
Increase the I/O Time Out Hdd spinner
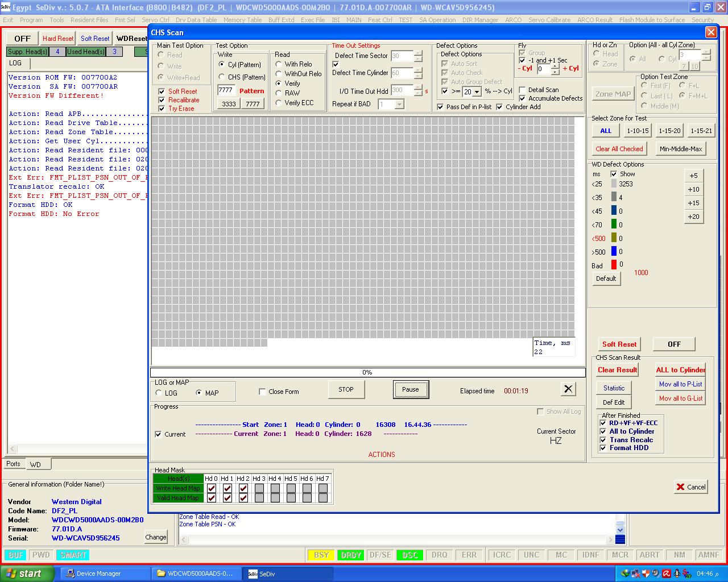click(419, 88)
